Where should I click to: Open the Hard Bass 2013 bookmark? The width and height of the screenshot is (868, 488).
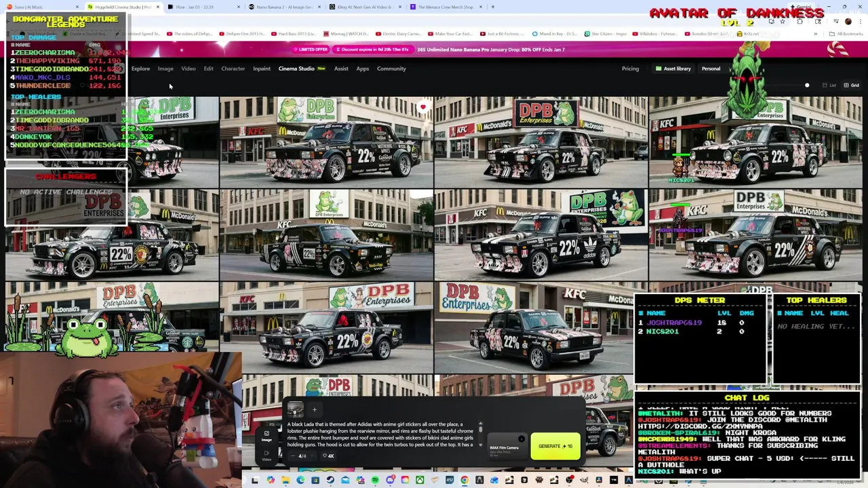click(x=293, y=34)
